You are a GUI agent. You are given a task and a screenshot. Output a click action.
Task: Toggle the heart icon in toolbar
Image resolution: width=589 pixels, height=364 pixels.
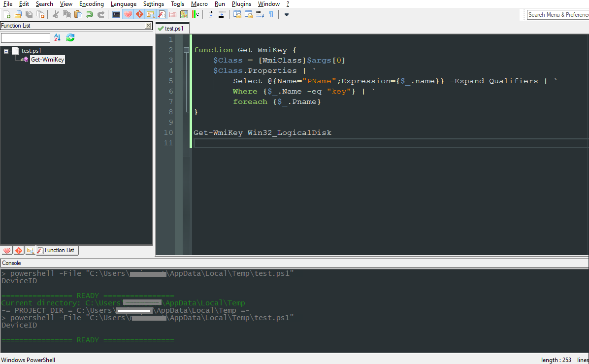pos(128,15)
